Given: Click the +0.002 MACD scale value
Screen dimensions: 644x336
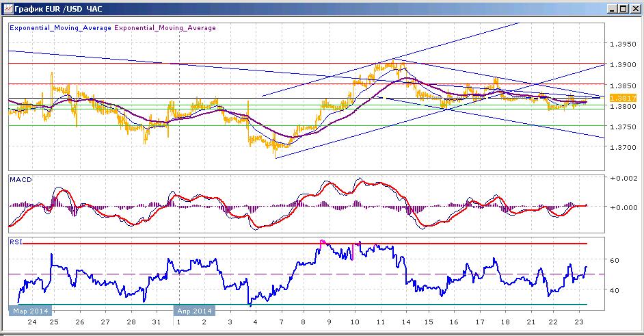Looking at the screenshot, I should coord(623,178).
